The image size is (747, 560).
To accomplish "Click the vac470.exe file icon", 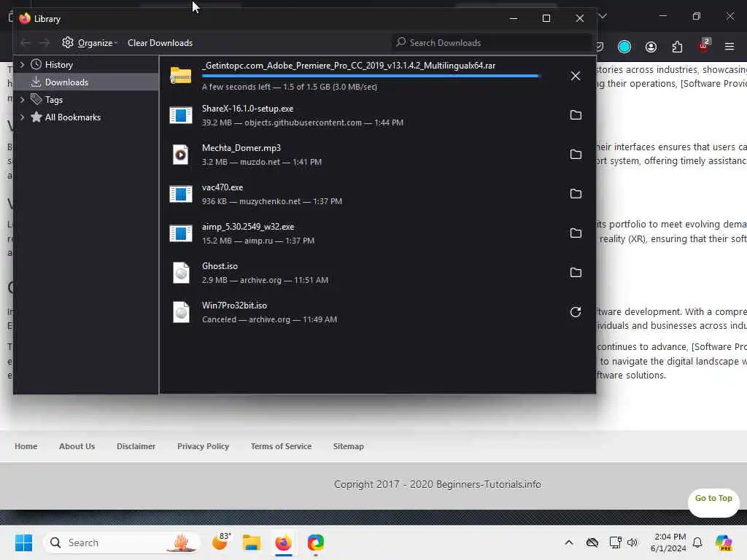I will tap(181, 194).
